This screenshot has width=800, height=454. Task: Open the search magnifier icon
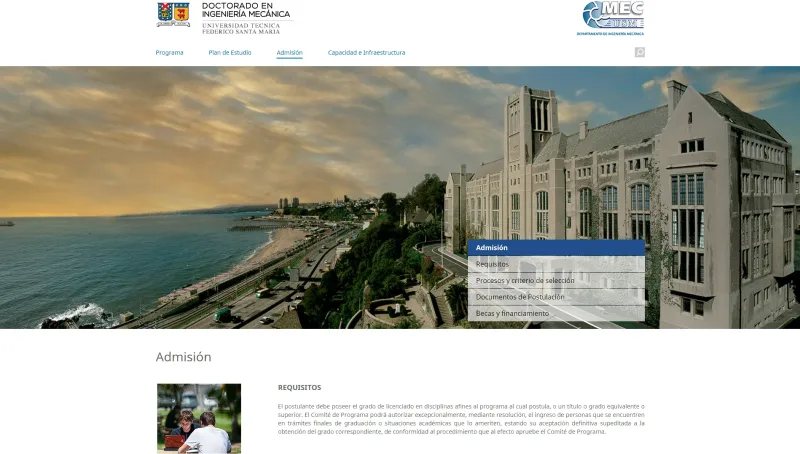coord(640,52)
